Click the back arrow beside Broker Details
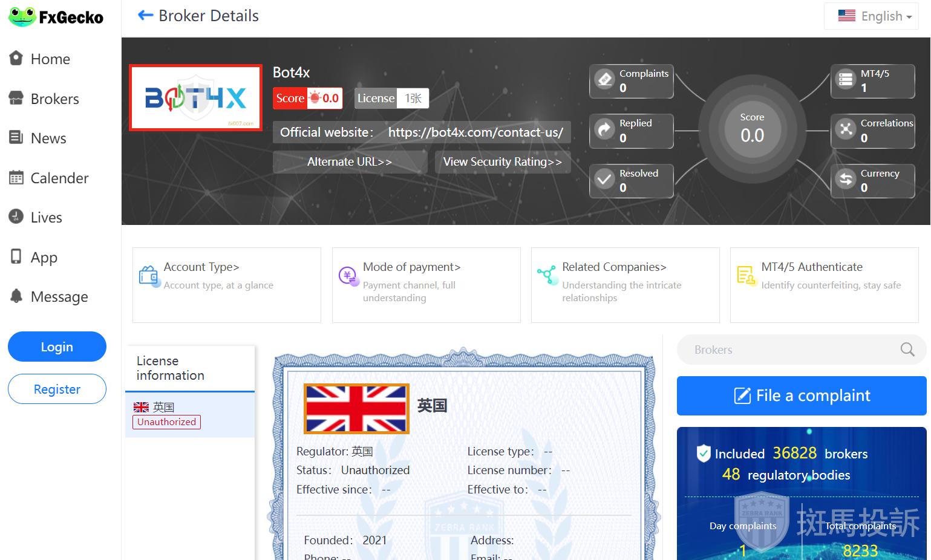Image resolution: width=931 pixels, height=560 pixels. pos(145,16)
